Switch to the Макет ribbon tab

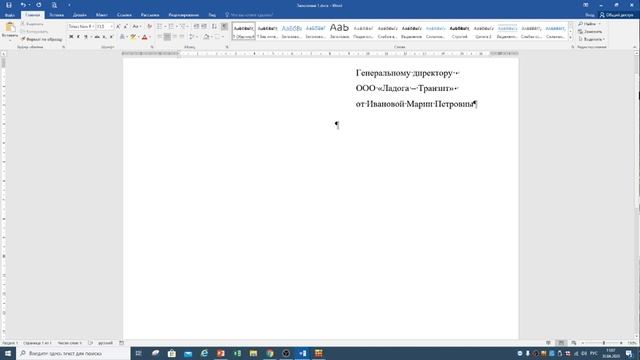click(x=102, y=15)
